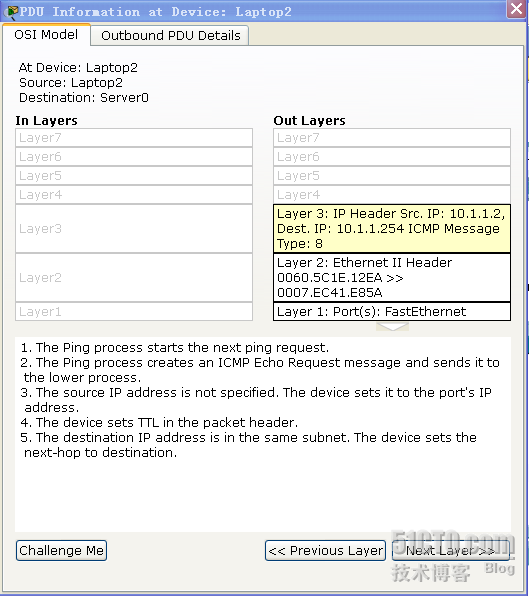Click In Layers Layer3 box
529x596 pixels.
click(134, 228)
